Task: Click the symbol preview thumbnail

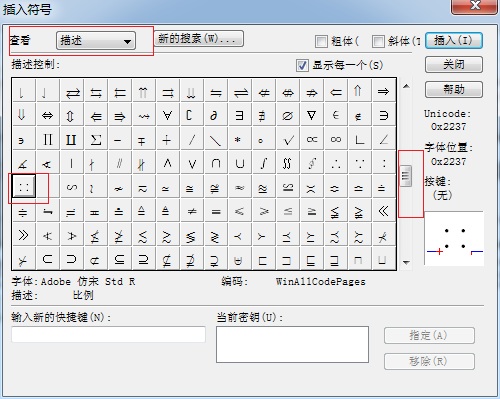Action: point(454,239)
